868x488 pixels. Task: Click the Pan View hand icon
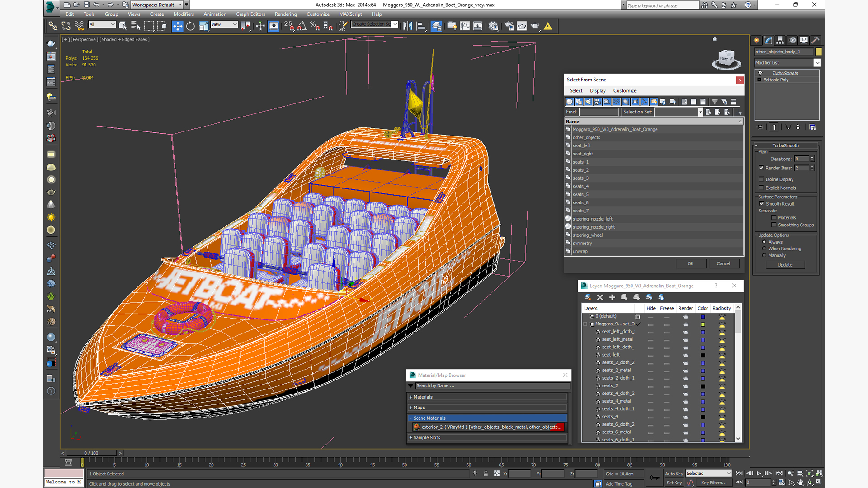pyautogui.click(x=801, y=483)
